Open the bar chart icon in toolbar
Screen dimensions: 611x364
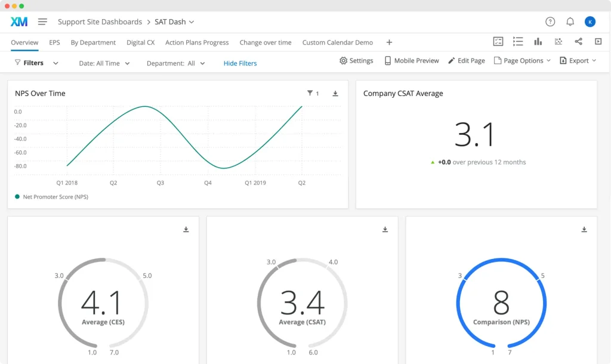pyautogui.click(x=538, y=41)
